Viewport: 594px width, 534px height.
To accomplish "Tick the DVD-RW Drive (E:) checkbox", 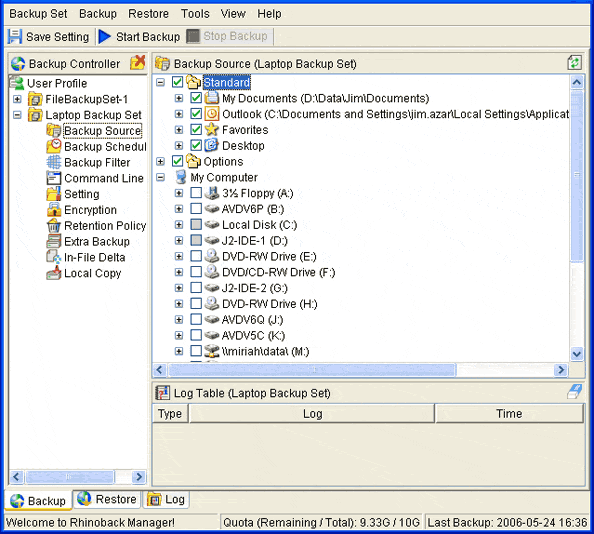I will click(x=196, y=256).
